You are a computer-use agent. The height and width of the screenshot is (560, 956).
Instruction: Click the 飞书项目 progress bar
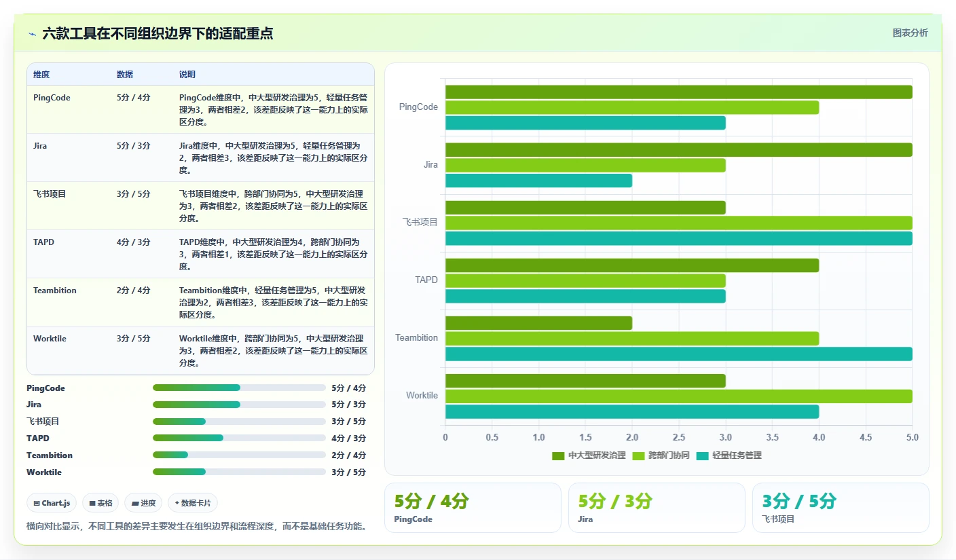tap(239, 422)
